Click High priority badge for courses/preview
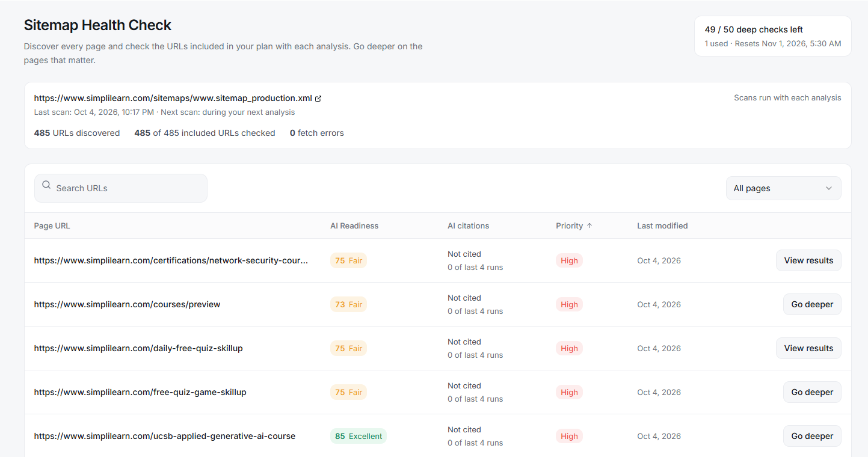Viewport: 868px width, 457px height. (569, 304)
